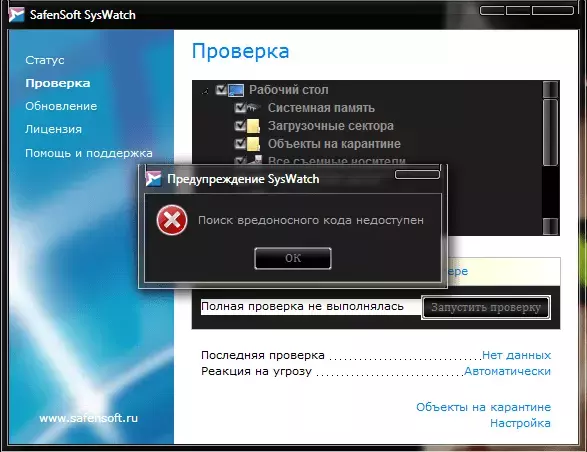
Task: Click the Полная проверка не выполнялась text
Action: click(x=302, y=306)
